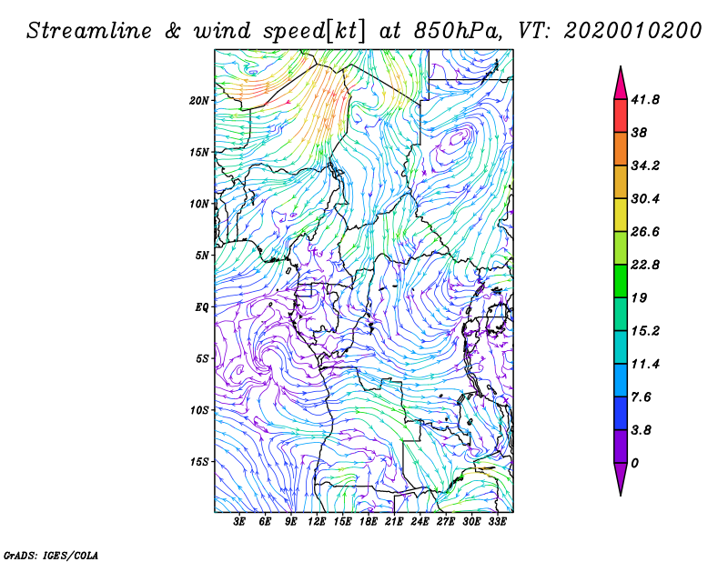Pick the yellow colorbar segment above 26.6
Image resolution: width=728 pixels, height=562 pixels.
click(x=621, y=215)
